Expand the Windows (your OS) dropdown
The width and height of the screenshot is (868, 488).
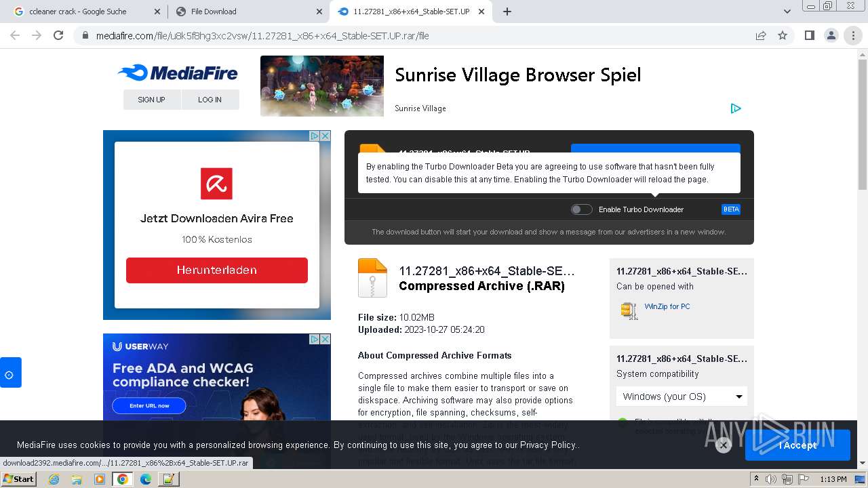pos(682,396)
